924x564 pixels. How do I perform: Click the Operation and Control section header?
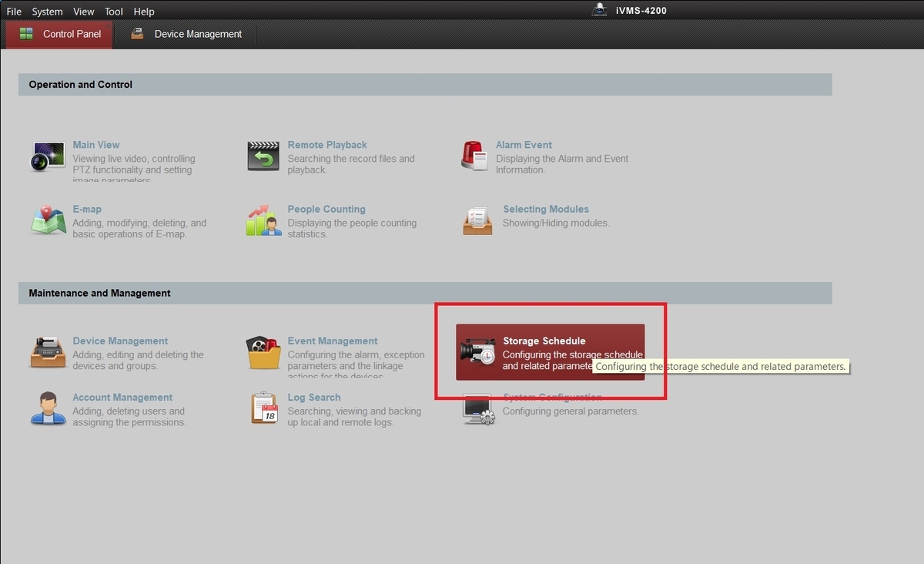point(425,85)
